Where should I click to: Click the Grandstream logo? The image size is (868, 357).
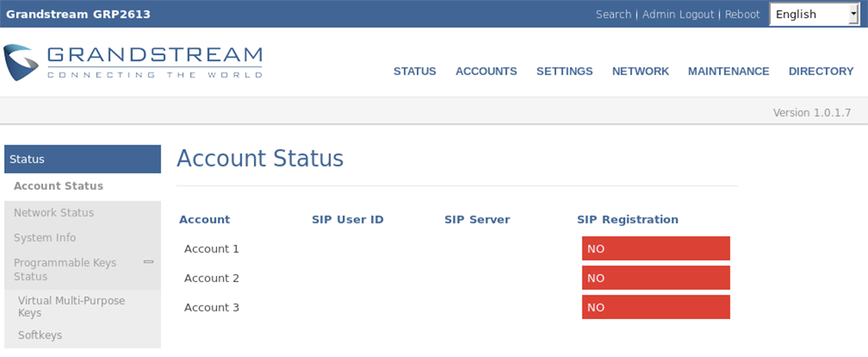[133, 62]
